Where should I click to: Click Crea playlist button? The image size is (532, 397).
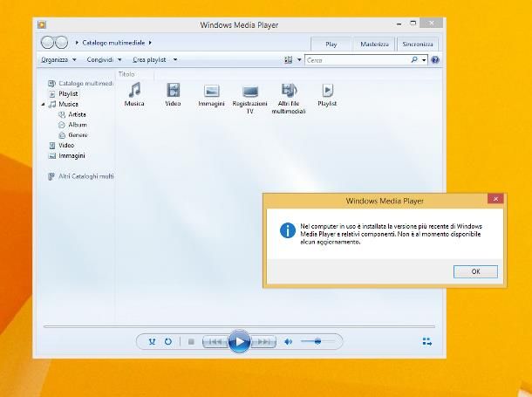click(x=149, y=59)
